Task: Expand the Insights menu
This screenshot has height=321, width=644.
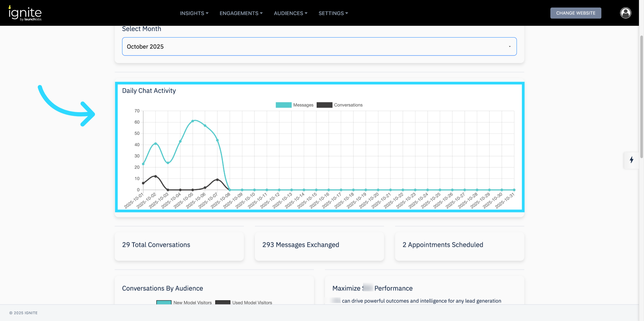Action: click(194, 13)
